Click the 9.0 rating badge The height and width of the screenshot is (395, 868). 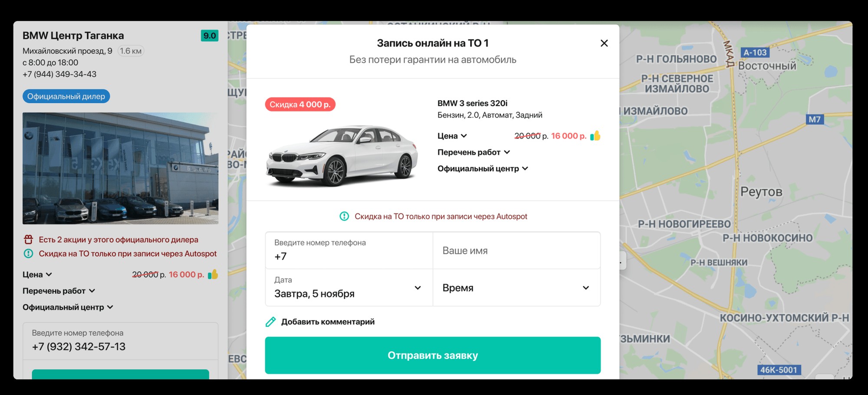(210, 36)
